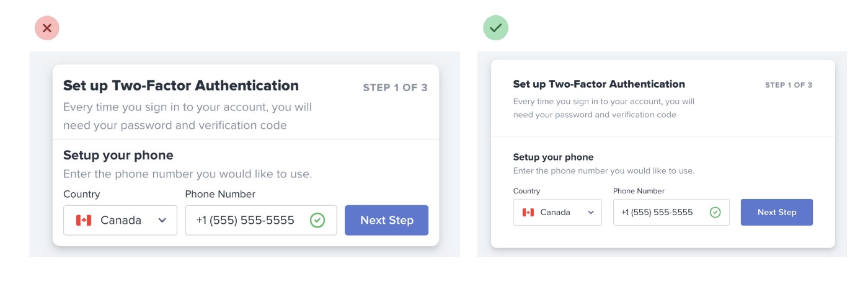Focus phone number field in green-check example
Image resolution: width=868 pixels, height=292 pixels.
coord(660,212)
